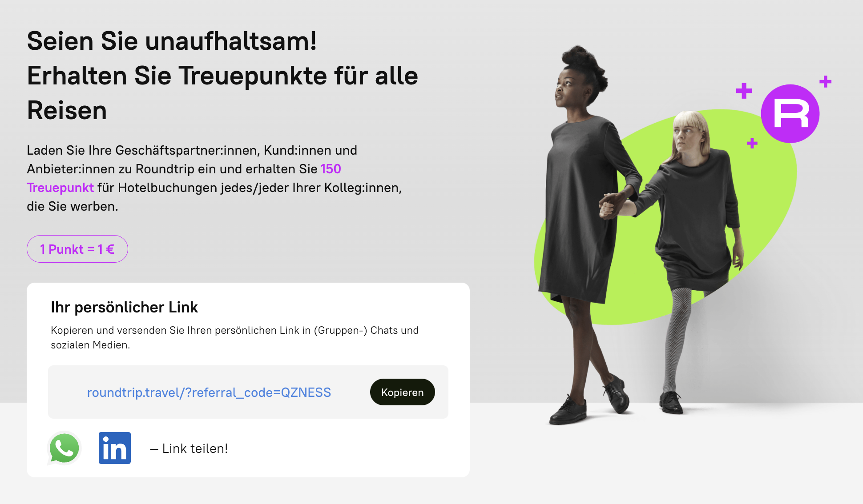
Task: Click the large purple plus beside R logo
Action: click(x=744, y=91)
